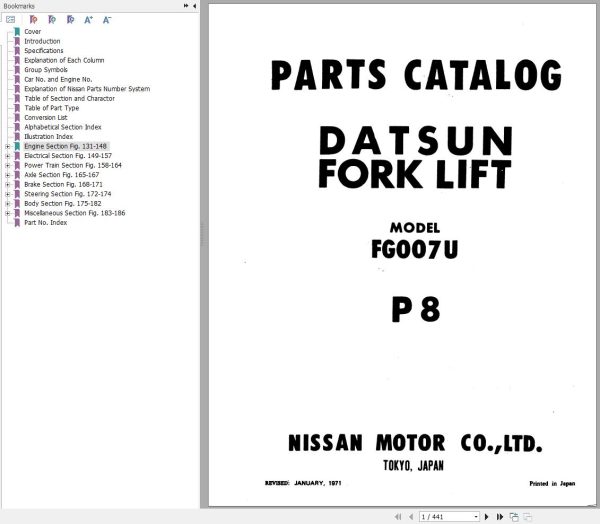Click the Bookmarks panel title
600x524 pixels.
[x=19, y=6]
